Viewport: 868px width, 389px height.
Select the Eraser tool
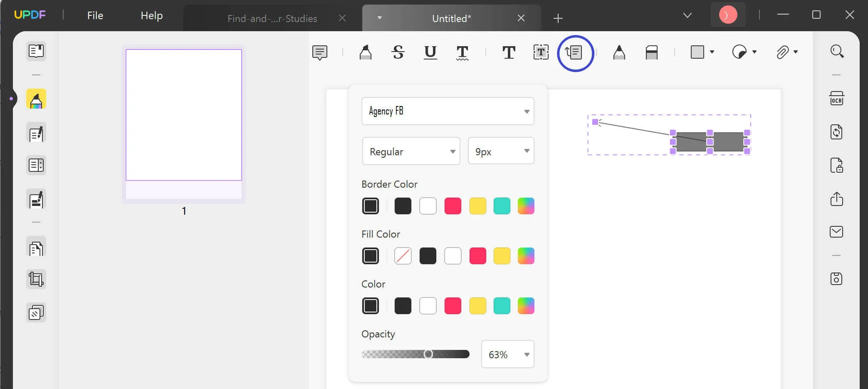[x=651, y=52]
